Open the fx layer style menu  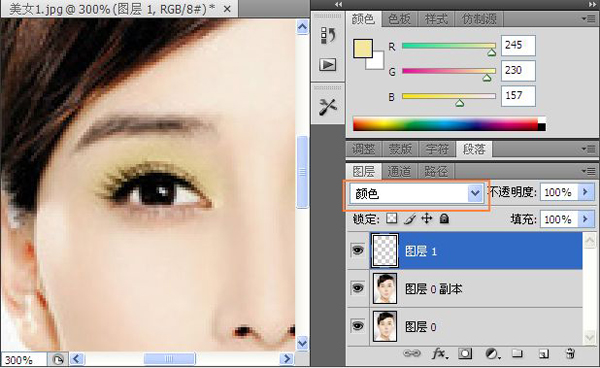(439, 354)
